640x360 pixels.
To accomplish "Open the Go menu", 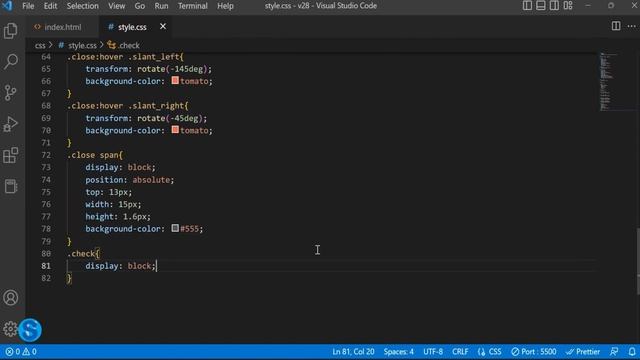I will [140, 6].
